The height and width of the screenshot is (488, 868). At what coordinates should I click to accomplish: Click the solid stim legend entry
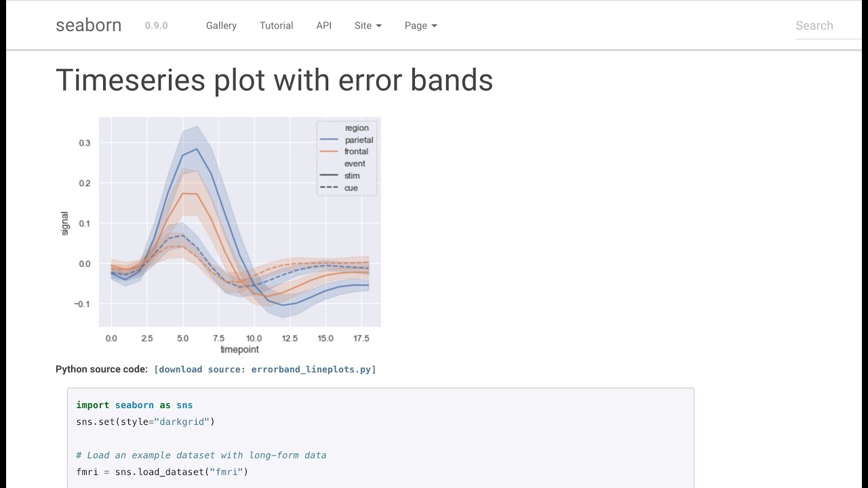344,176
